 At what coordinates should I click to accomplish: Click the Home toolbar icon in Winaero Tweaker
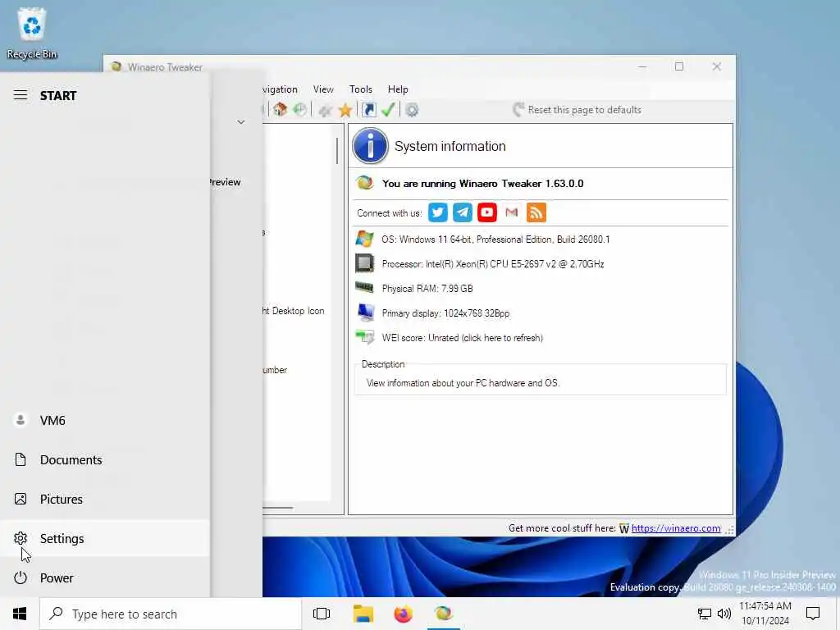[x=280, y=110]
